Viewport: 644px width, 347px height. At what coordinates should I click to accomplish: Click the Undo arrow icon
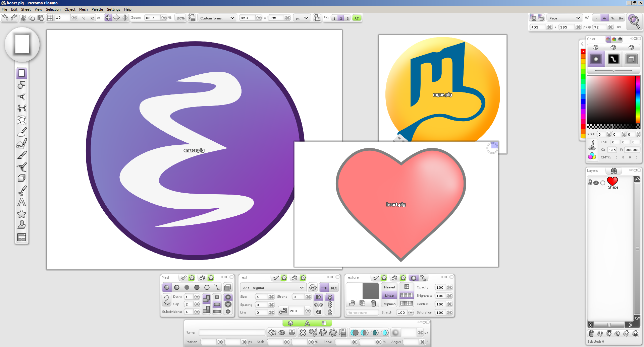click(5, 18)
